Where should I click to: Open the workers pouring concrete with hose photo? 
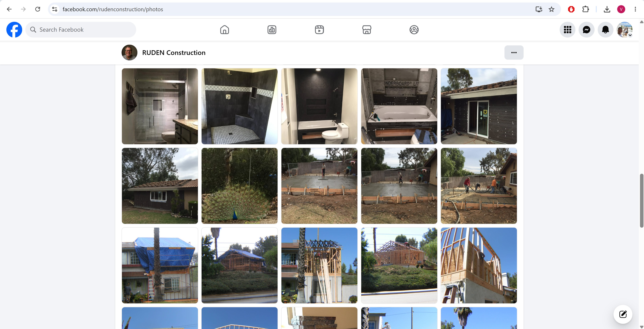click(x=479, y=186)
